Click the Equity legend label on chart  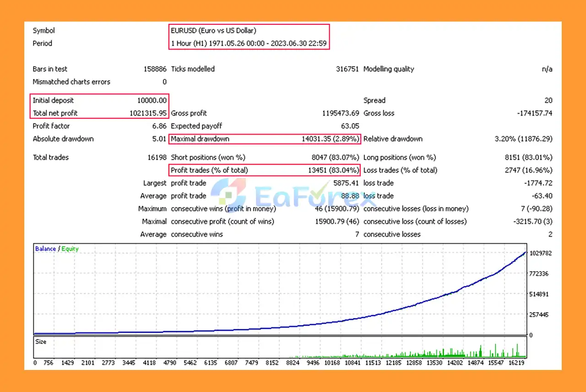70,249
